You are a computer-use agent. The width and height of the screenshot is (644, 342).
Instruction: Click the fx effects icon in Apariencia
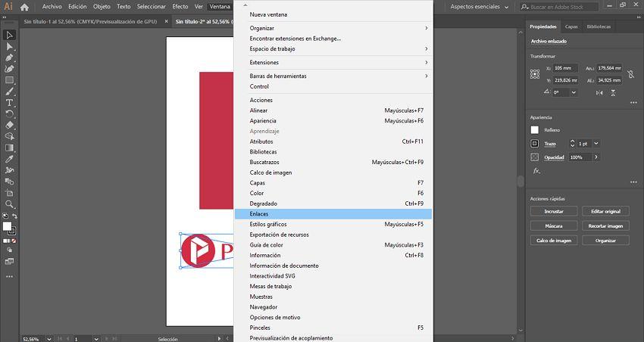[536, 171]
